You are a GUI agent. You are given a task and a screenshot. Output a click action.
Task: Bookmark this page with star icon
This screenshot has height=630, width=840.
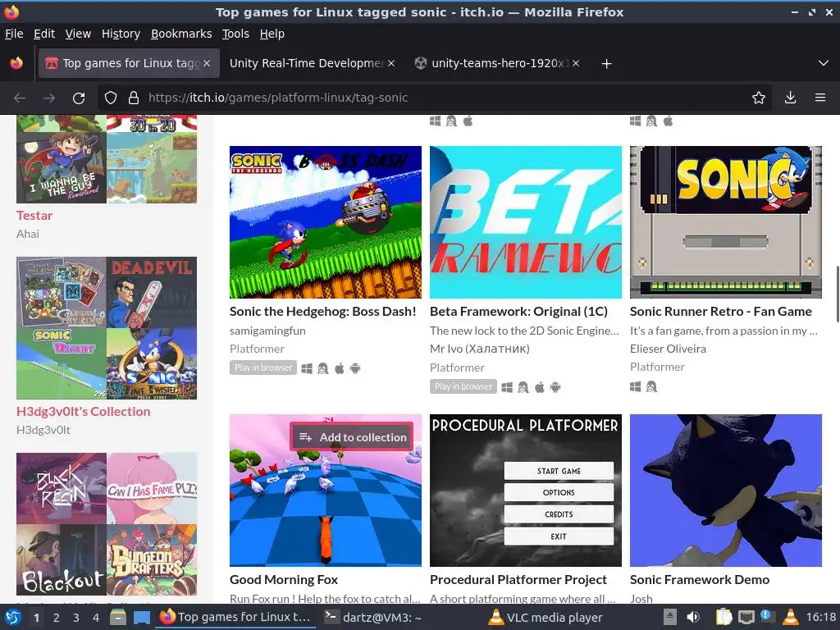point(758,98)
